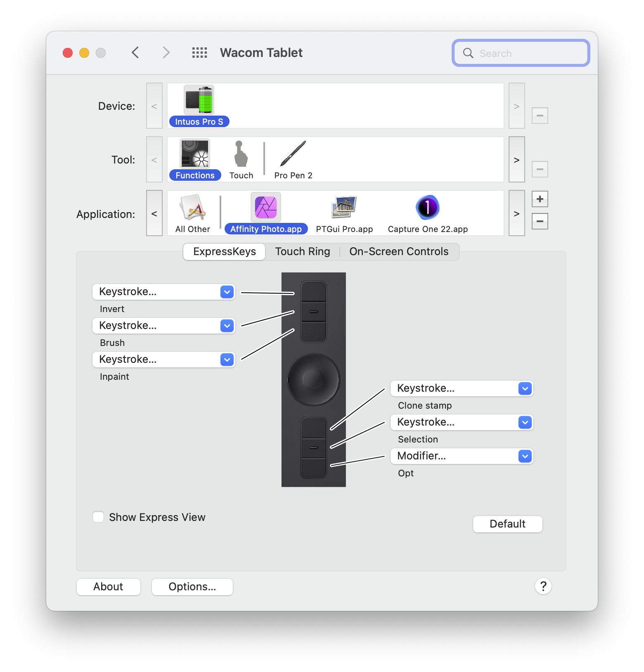
Task: Click the bottom ExpressKey in the tablet image
Action: tap(314, 468)
